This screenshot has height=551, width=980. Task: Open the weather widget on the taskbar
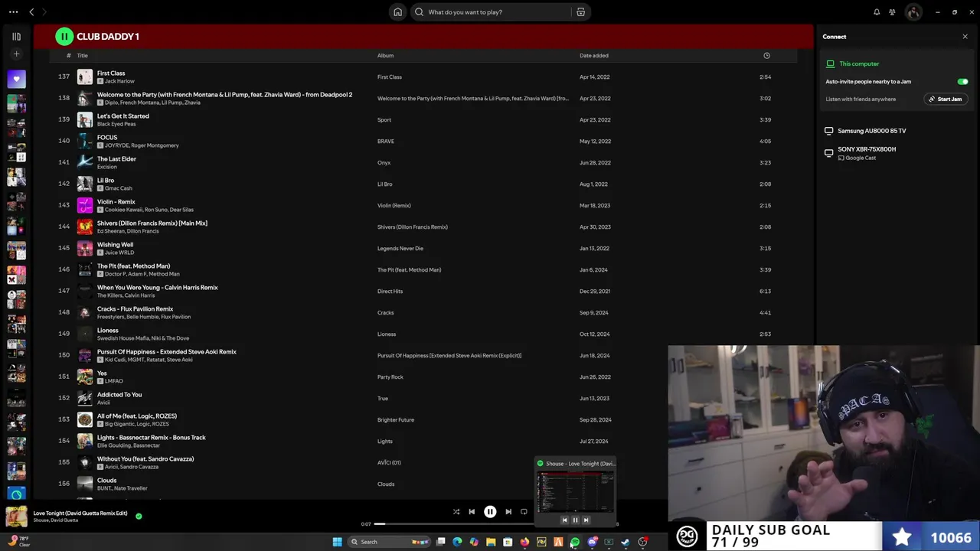point(18,541)
